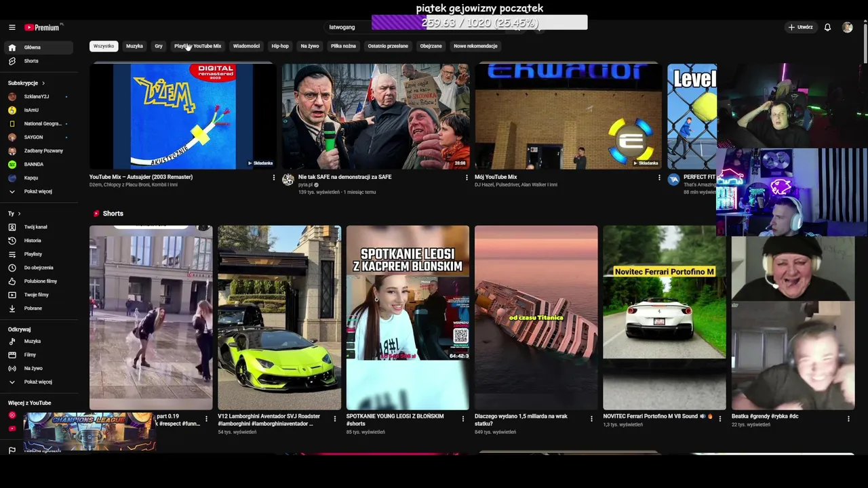Open the Do obejrzenia list
Screen dimensions: 868x488
[x=39, y=268]
